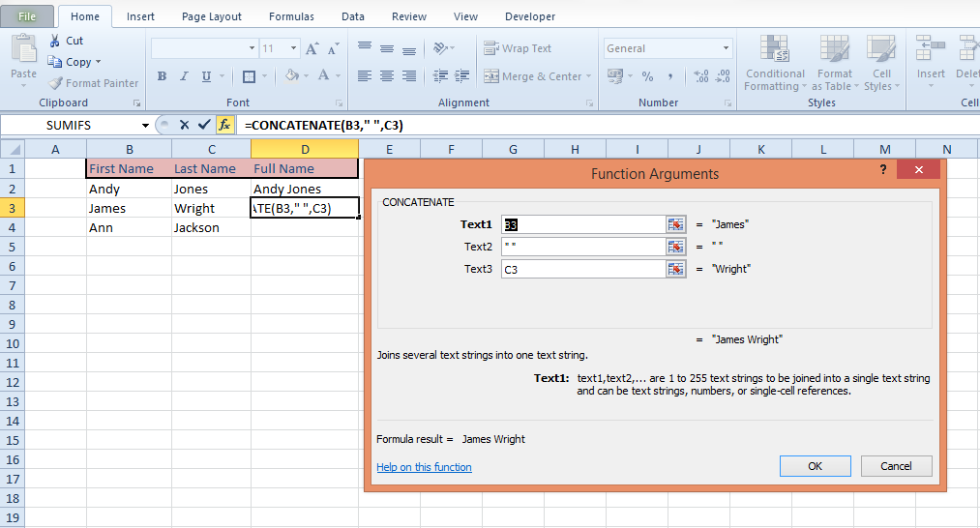Toggle Underline formatting

click(x=206, y=76)
